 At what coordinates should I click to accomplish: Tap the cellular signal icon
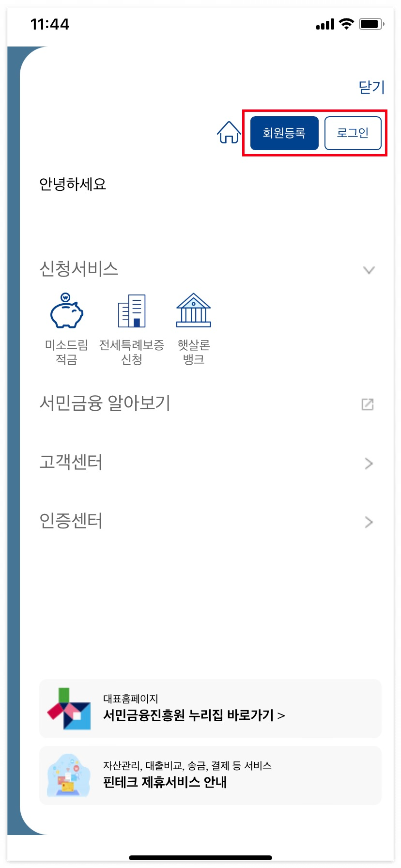(x=325, y=24)
